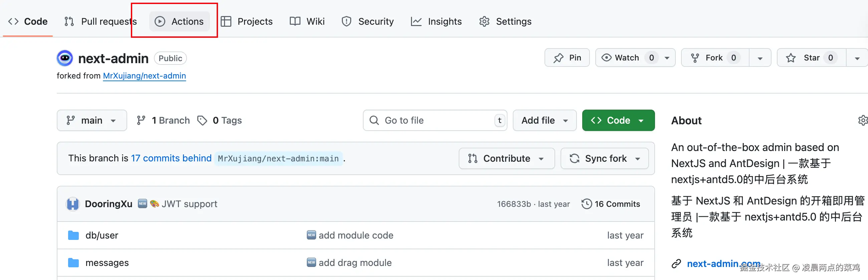Open the green Code clone dropdown
Screen dimensions: 868x280
click(x=618, y=120)
